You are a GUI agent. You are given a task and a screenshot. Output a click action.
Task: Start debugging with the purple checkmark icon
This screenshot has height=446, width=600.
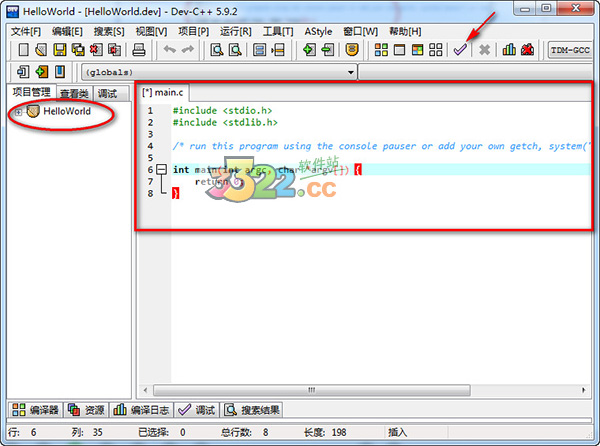click(460, 50)
